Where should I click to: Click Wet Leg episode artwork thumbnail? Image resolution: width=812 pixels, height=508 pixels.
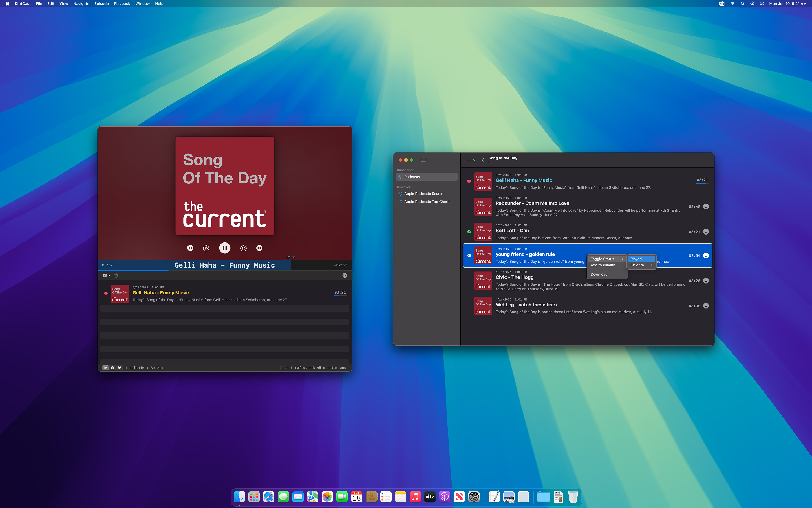(x=483, y=306)
